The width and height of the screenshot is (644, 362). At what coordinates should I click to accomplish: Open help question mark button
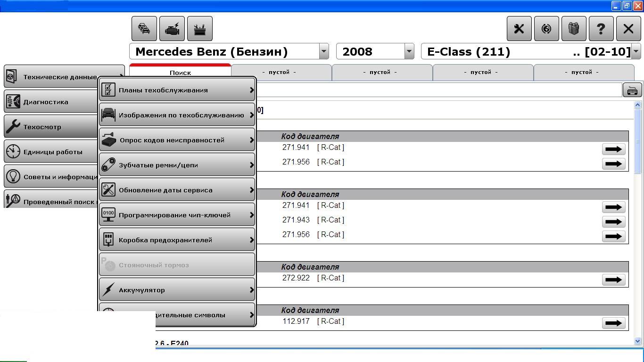(601, 29)
